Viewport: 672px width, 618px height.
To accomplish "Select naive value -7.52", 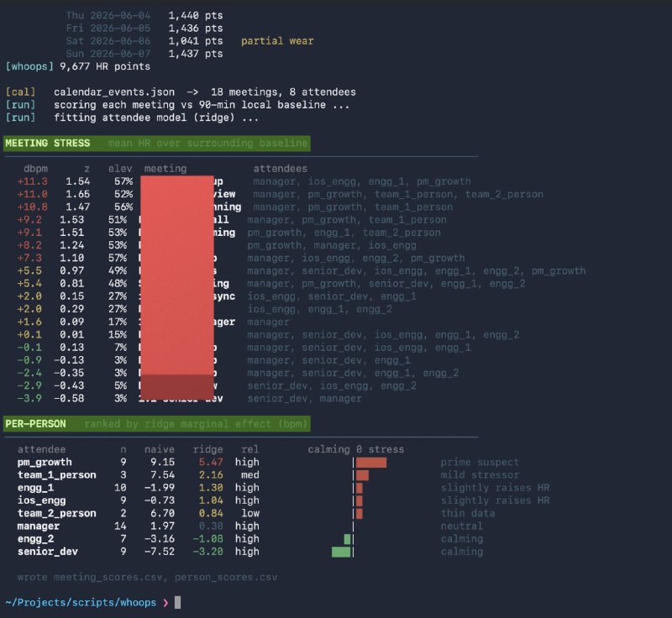I will [160, 552].
